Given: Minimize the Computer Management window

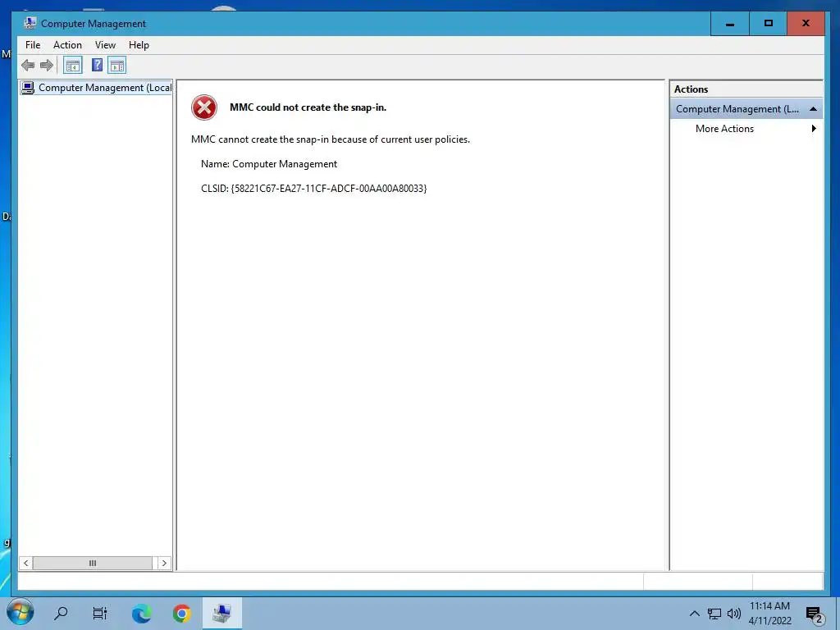Looking at the screenshot, I should 729,24.
